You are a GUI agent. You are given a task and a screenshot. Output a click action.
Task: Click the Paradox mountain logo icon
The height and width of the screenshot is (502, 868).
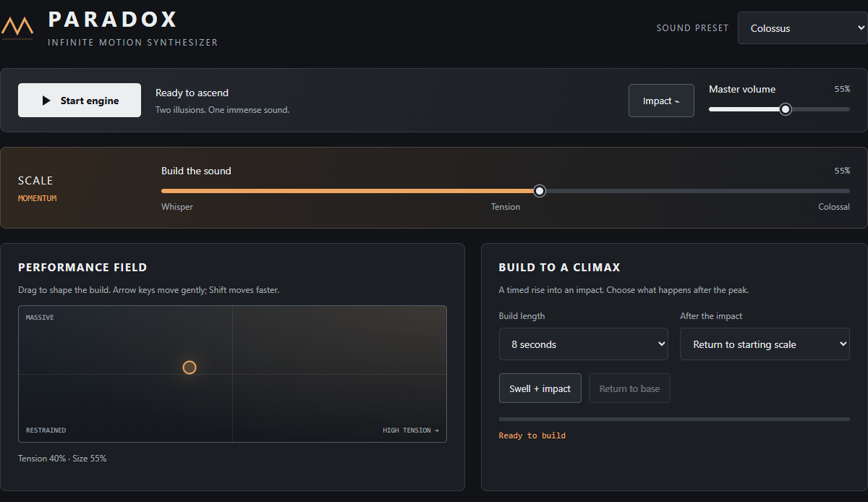tap(17, 27)
